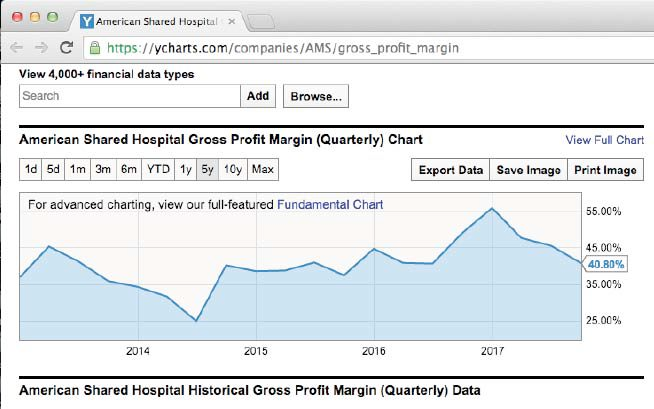Click the browser back arrow
The image size is (654, 409).
(x=17, y=48)
